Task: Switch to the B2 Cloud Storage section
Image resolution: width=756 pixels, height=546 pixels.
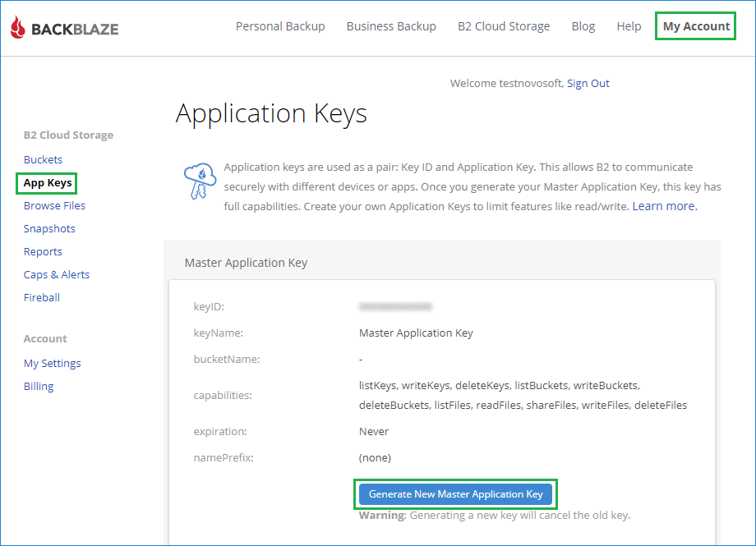Action: 504,25
